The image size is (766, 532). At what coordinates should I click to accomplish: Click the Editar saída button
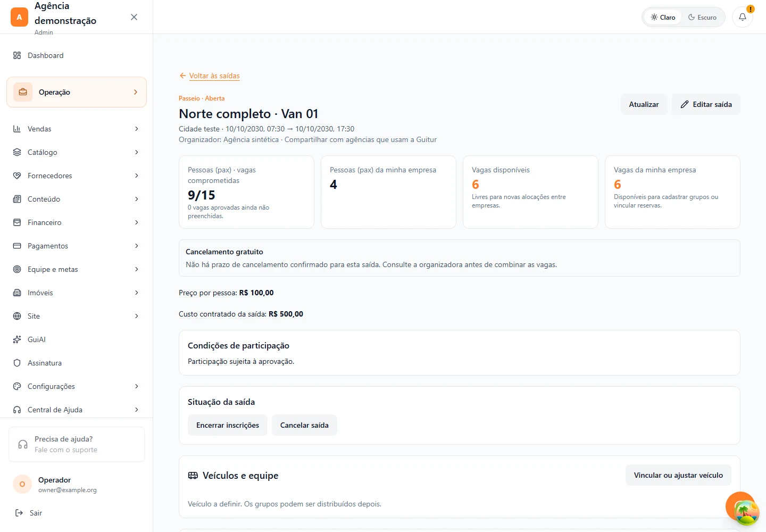706,104
